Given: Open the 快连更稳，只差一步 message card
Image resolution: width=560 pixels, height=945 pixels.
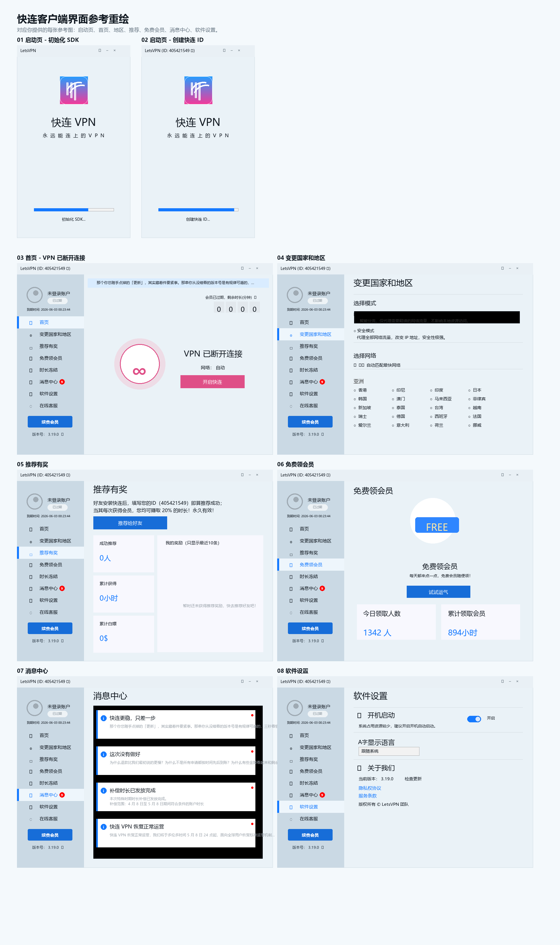Looking at the screenshot, I should 176,724.
